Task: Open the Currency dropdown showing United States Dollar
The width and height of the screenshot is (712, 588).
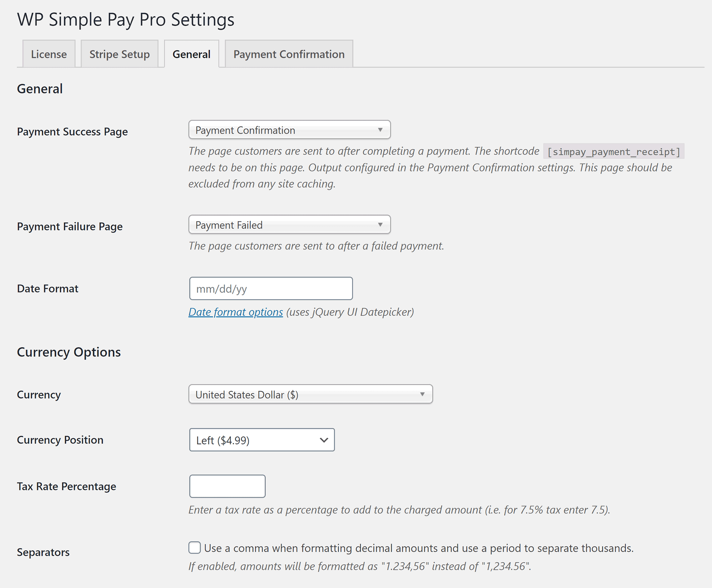Action: 310,394
